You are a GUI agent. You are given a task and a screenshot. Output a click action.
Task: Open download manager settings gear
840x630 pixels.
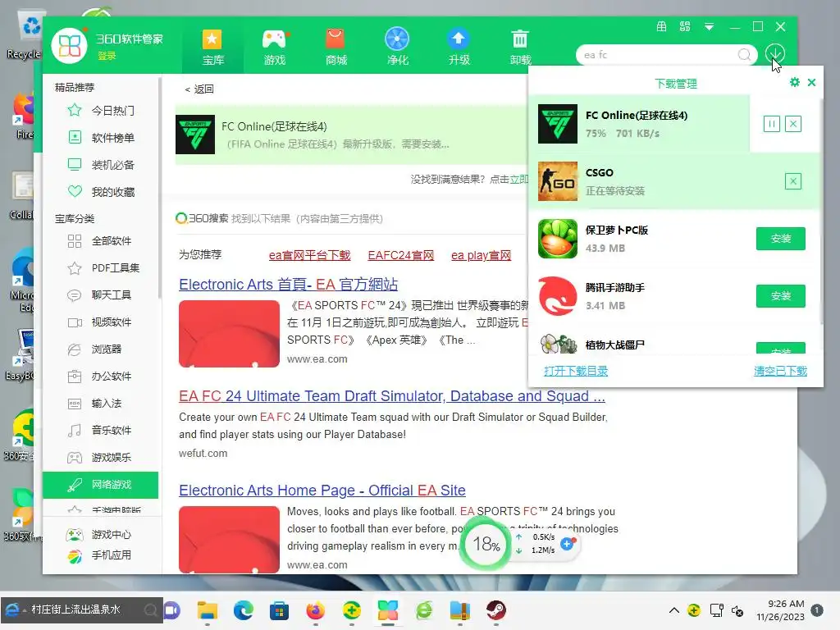(794, 82)
